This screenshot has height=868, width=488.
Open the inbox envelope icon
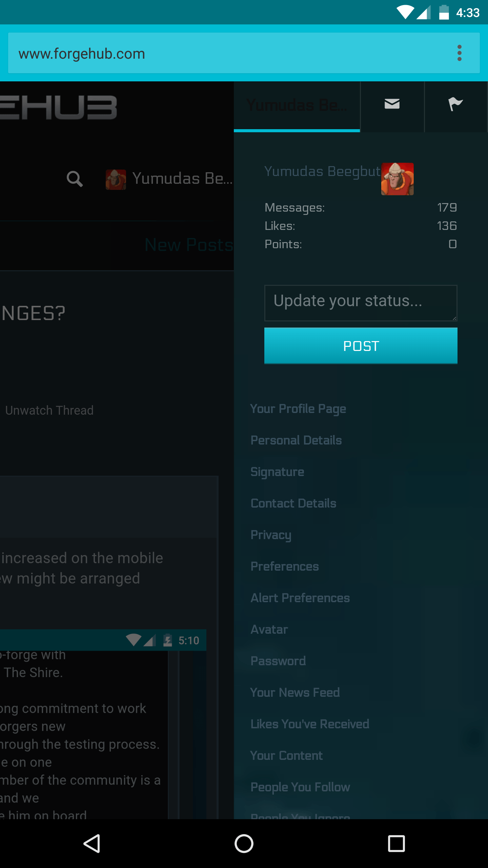click(392, 104)
